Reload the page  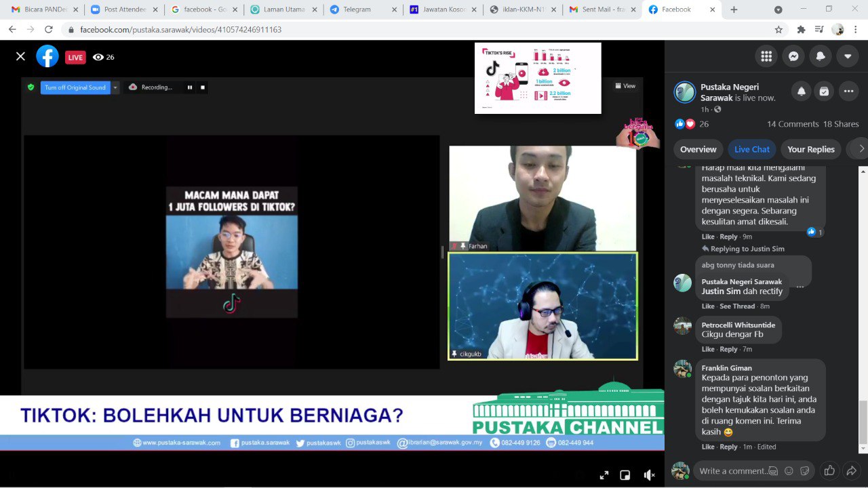coord(49,30)
